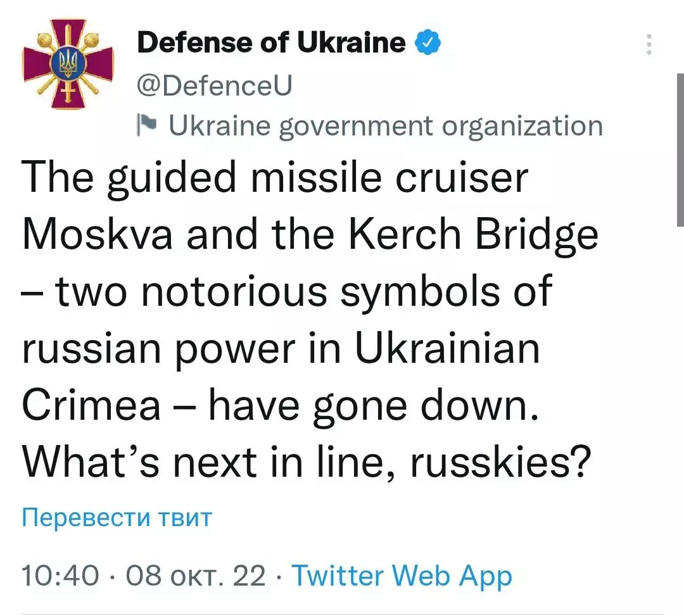Click the word Moskva in the tweet
Screen dimensions: 684x616
click(x=98, y=234)
